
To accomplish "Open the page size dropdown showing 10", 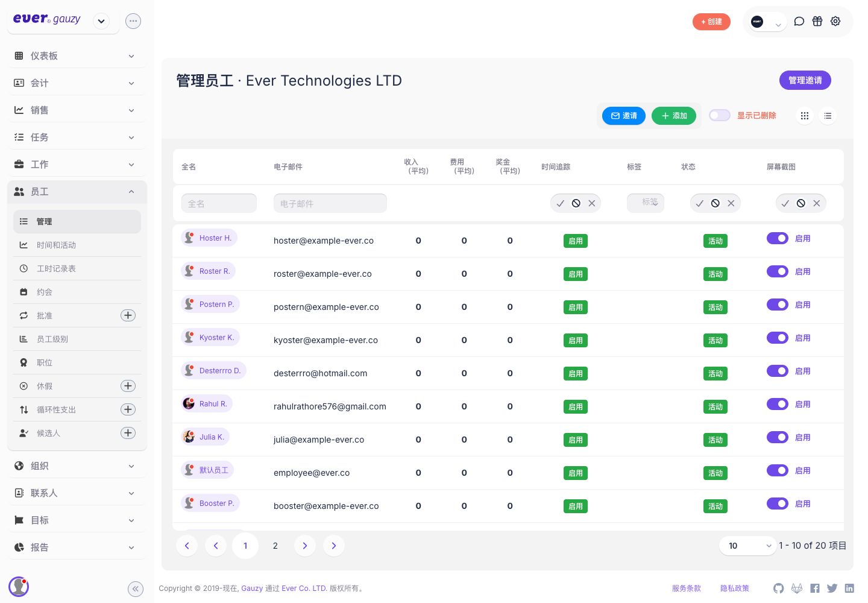I will point(747,546).
